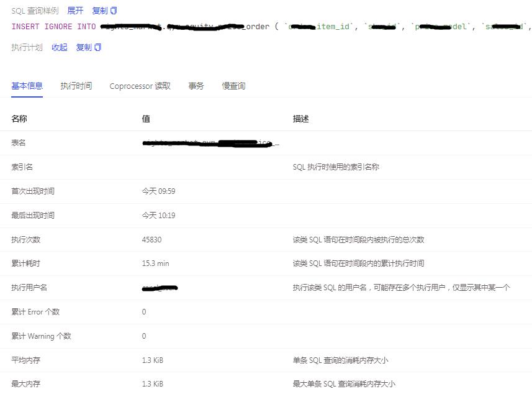Select the 基本信息 tab
This screenshot has height=394, width=532.
[x=27, y=86]
